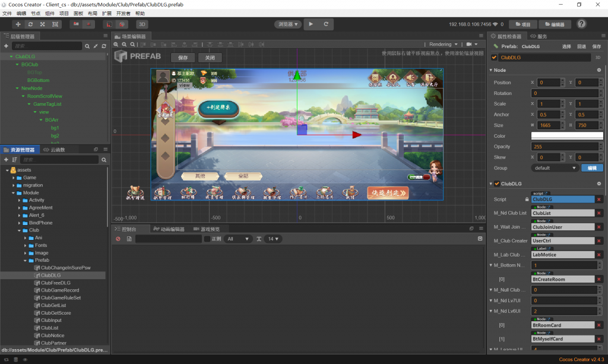Click the Refresh preview icon
This screenshot has height=364, width=608.
(x=325, y=24)
